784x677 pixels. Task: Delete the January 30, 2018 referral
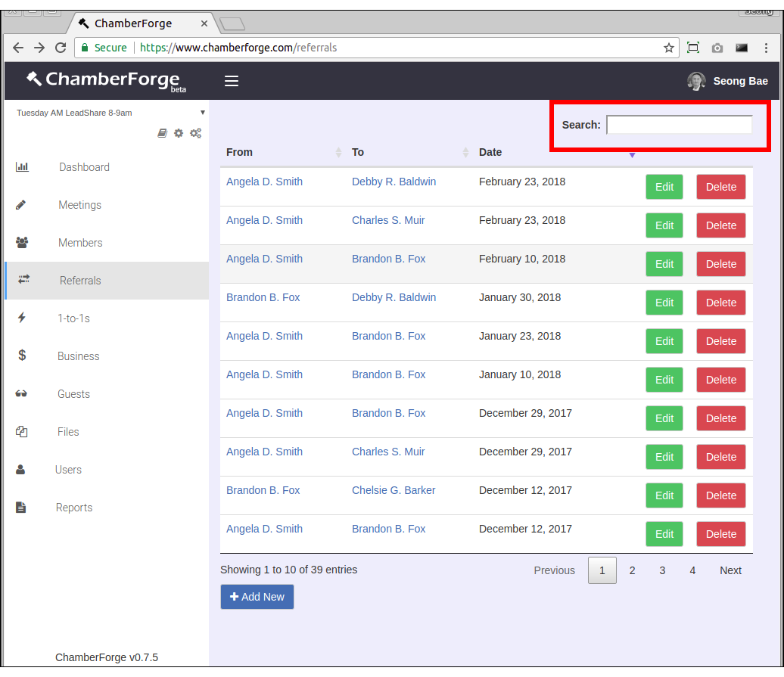click(720, 303)
